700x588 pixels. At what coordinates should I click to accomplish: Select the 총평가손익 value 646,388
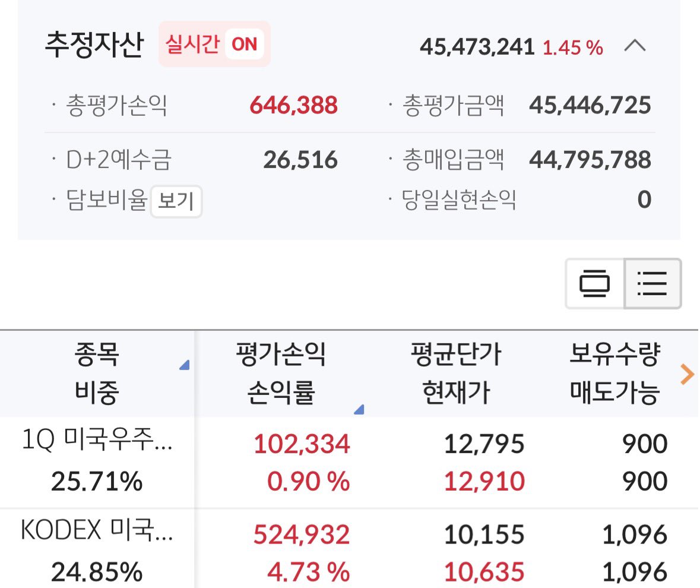(x=294, y=105)
